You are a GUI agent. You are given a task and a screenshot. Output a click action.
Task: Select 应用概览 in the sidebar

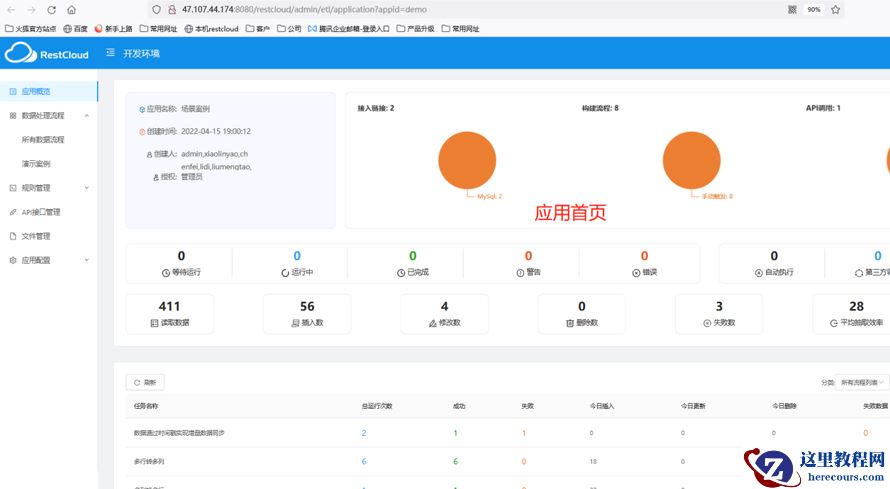36,91
